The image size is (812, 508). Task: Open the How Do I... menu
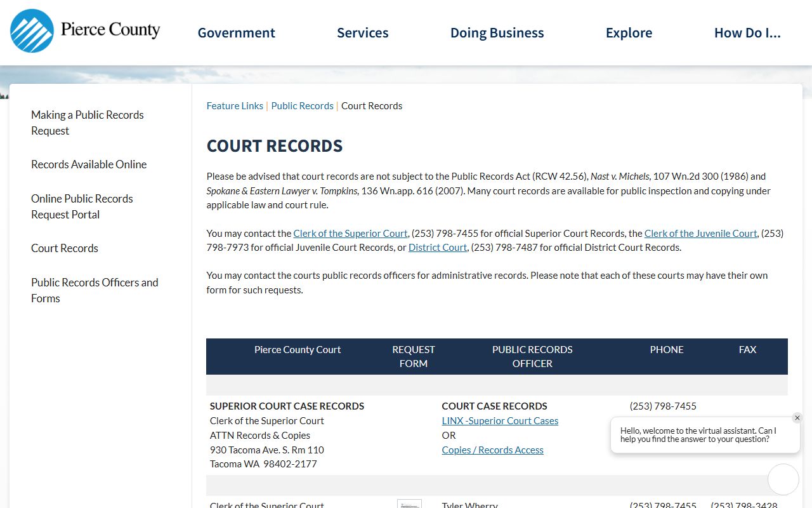[747, 33]
